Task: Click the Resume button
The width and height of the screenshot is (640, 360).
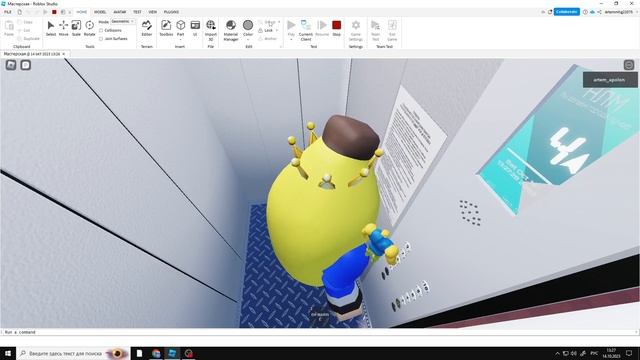Action: 322,28
